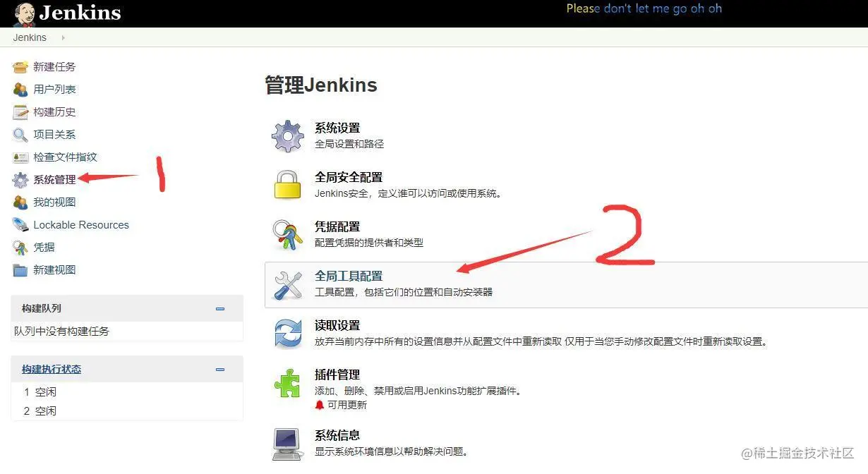
Task: Click the 系统管理 gear icon in sidebar
Action: [x=20, y=180]
